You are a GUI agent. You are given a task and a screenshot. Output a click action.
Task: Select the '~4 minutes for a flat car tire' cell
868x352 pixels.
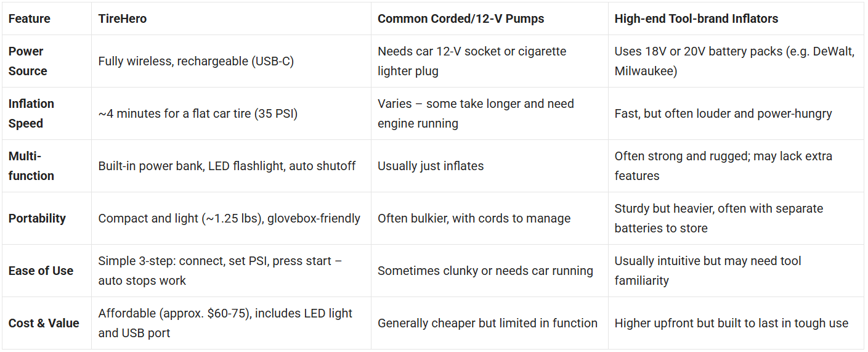pyautogui.click(x=198, y=113)
